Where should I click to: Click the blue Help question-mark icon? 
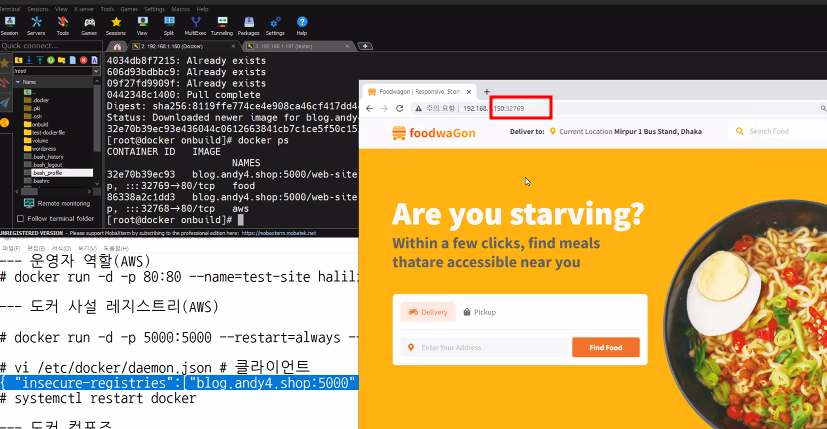[302, 25]
